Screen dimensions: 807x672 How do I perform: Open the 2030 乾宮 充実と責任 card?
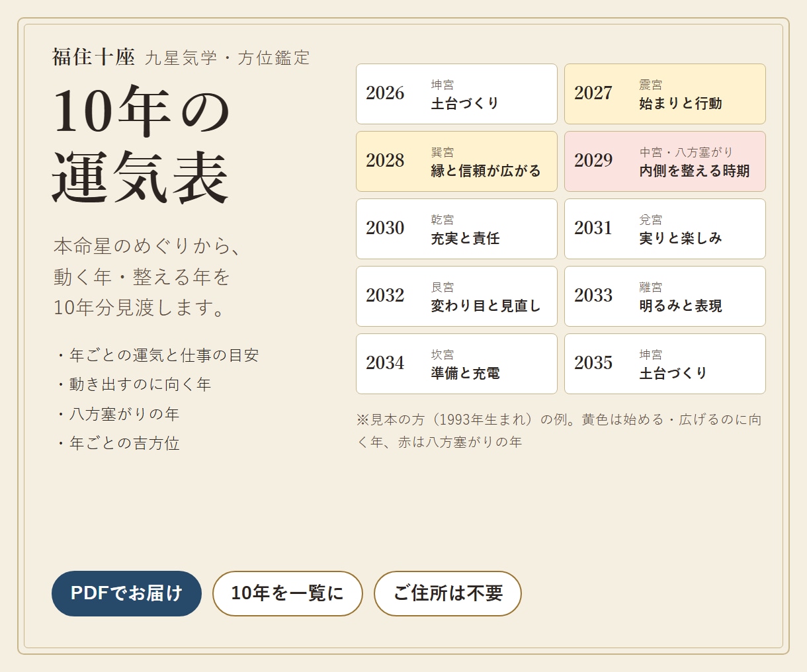[456, 229]
